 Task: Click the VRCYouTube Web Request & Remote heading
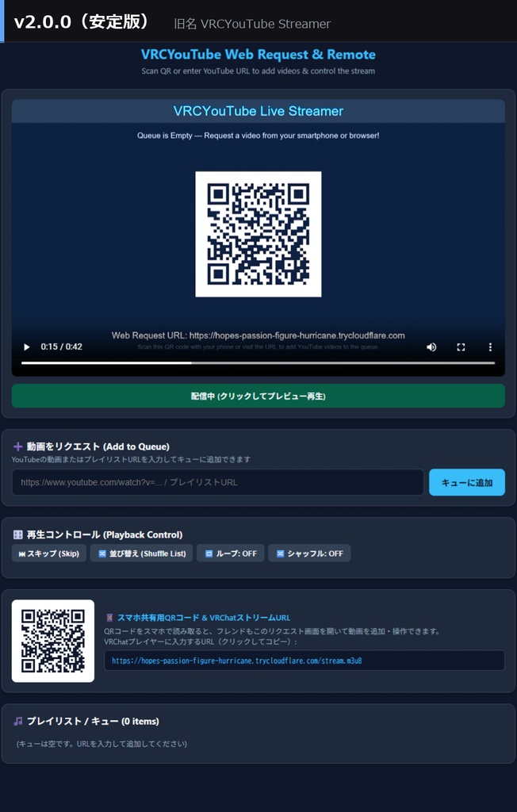point(258,55)
